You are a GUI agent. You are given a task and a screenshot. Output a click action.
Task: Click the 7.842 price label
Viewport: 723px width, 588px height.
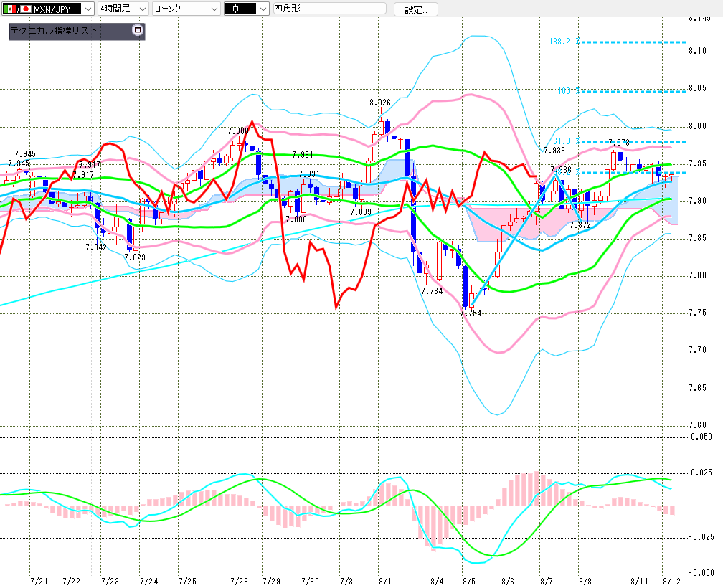click(96, 247)
